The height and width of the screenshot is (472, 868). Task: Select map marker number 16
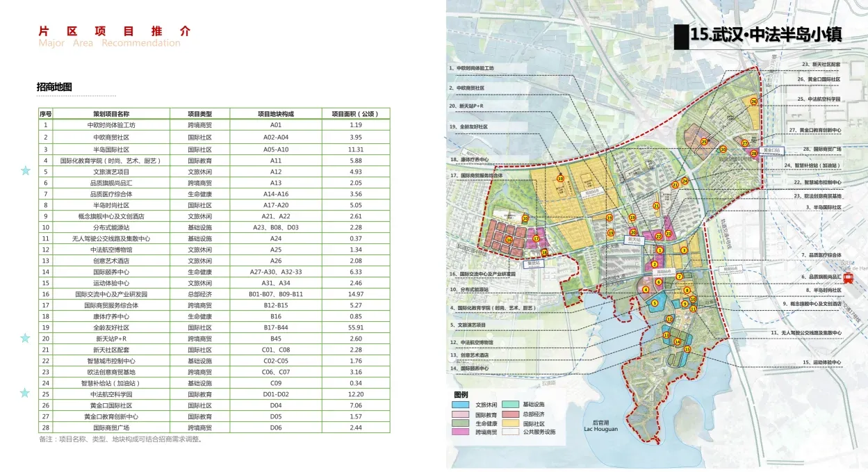pyautogui.click(x=509, y=241)
